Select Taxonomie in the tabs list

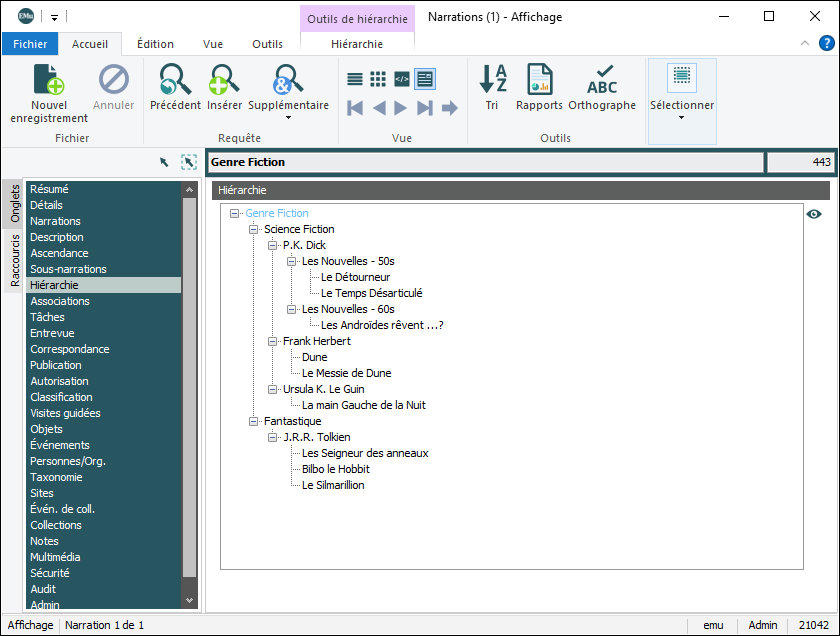click(56, 477)
